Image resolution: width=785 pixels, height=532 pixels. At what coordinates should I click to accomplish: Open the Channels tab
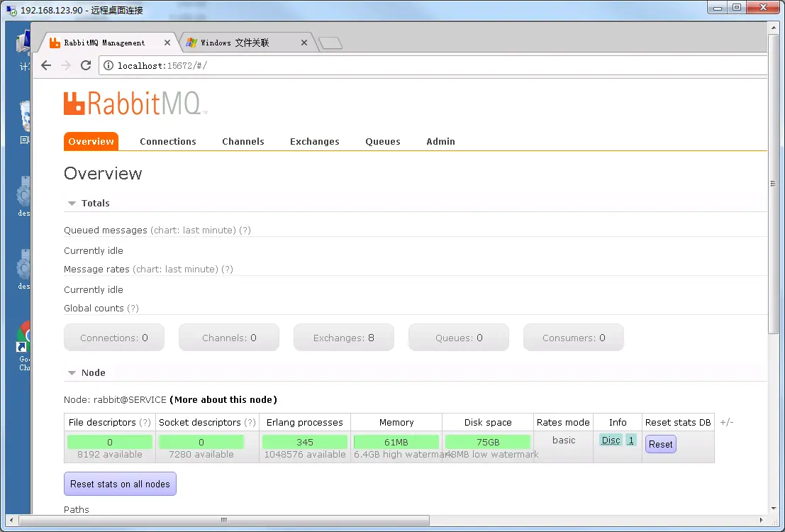coord(243,141)
